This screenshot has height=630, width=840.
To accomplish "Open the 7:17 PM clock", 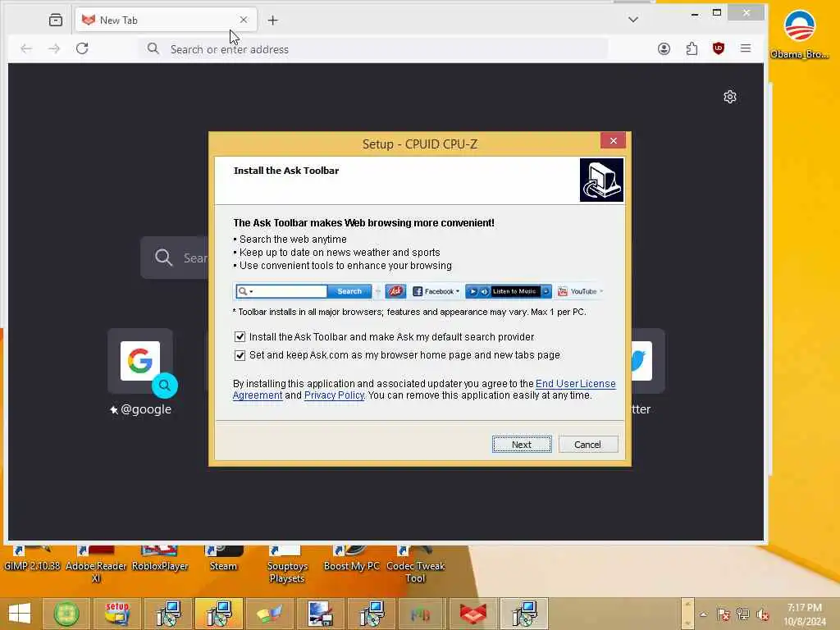I will (x=805, y=614).
